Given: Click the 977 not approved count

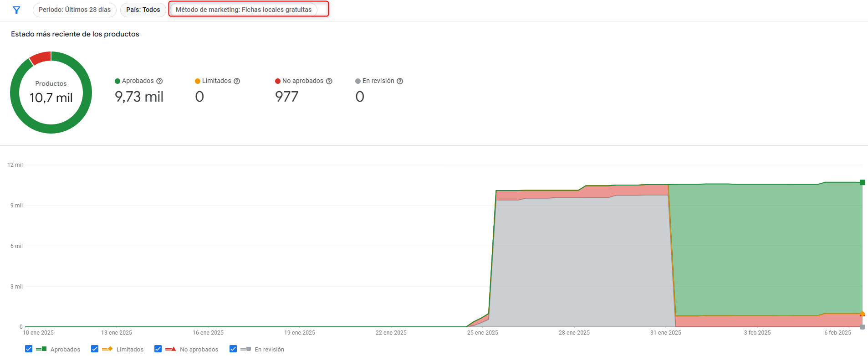Looking at the screenshot, I should click(286, 97).
